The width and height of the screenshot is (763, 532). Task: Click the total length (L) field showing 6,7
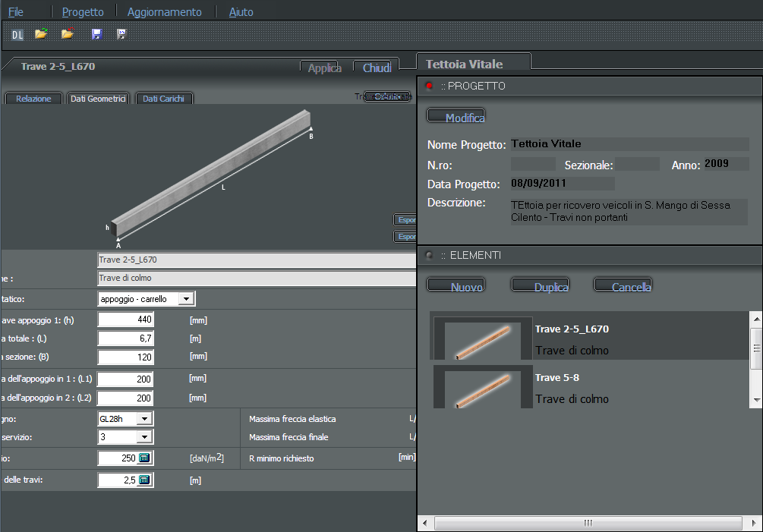pyautogui.click(x=126, y=338)
